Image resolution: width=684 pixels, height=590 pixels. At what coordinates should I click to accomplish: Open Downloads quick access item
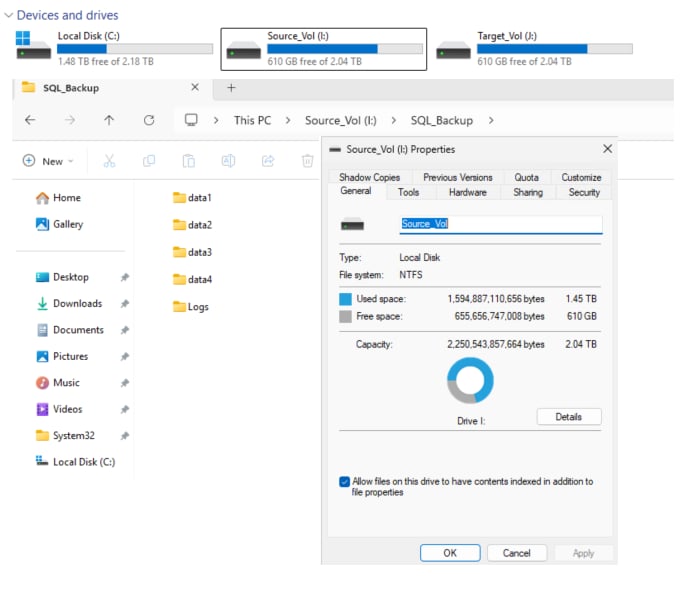pos(69,304)
